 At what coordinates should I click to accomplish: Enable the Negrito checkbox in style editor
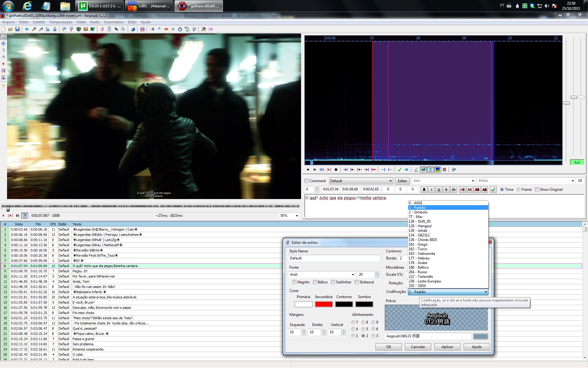294,282
